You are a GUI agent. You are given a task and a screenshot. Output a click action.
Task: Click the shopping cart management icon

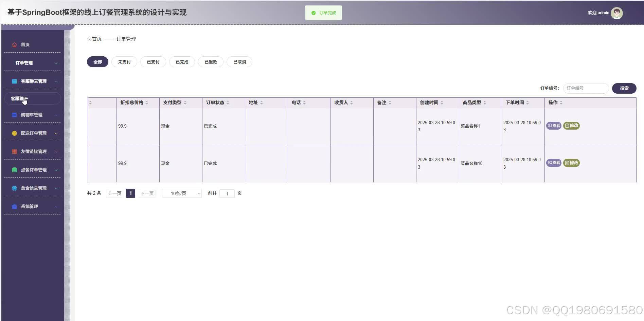click(14, 115)
